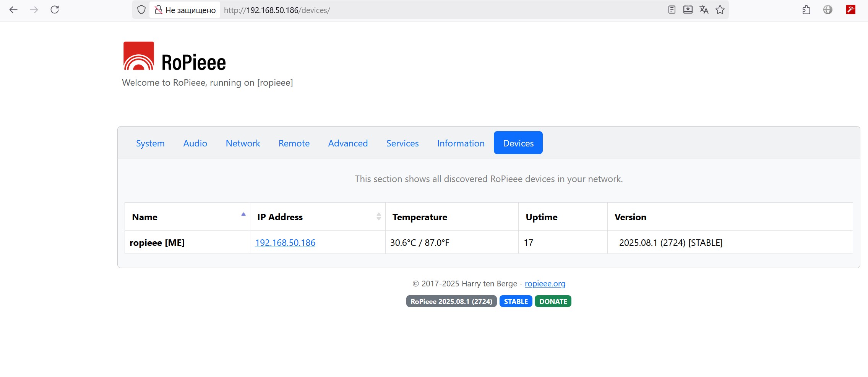Open the Audio tab
This screenshot has height=377, width=868.
195,143
